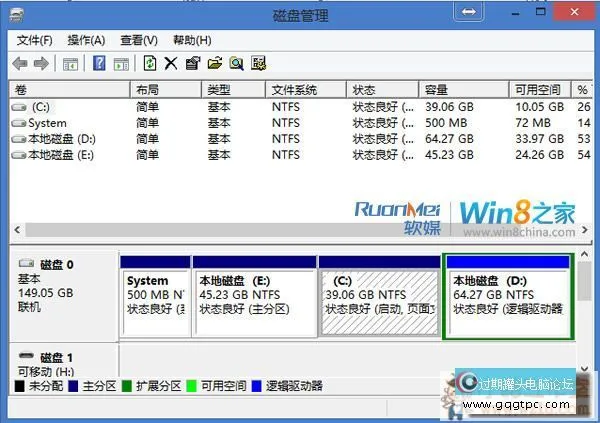The height and width of the screenshot is (423, 600).
Task: Sort by the 可用空间 column header
Action: pyautogui.click(x=540, y=90)
